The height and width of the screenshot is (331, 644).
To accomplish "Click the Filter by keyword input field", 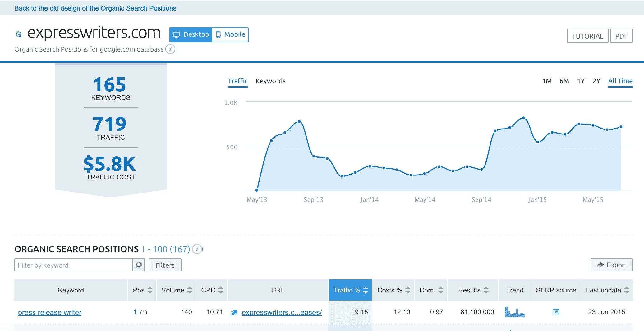I will pyautogui.click(x=74, y=265).
